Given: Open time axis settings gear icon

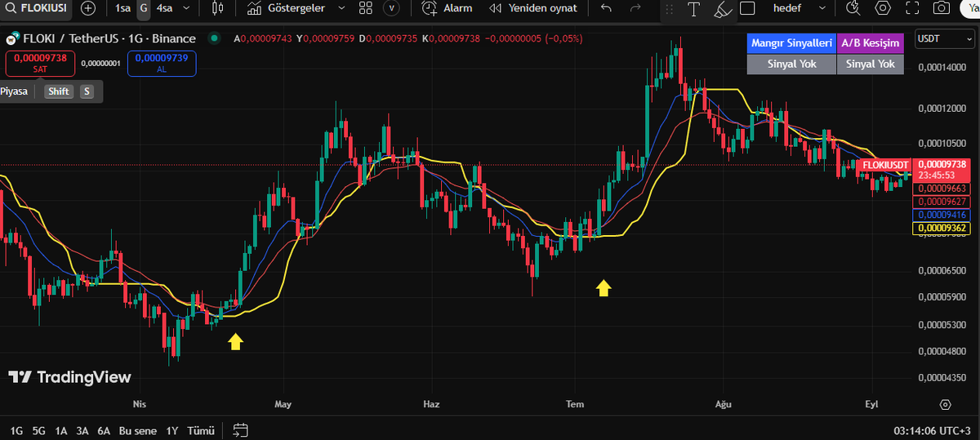Looking at the screenshot, I should (x=946, y=404).
